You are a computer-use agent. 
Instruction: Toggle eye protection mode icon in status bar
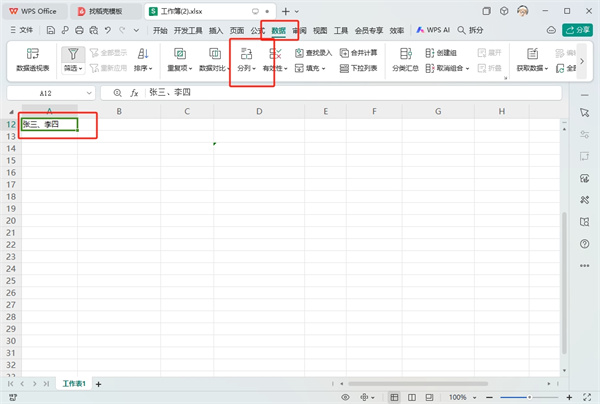coord(346,397)
